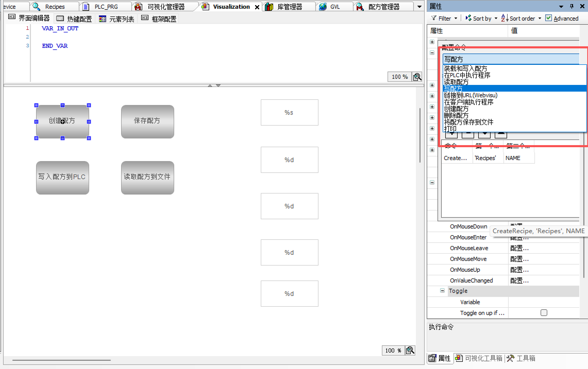Screen dimensions: 588x369
Task: Select the %s text field on the canvas
Action: tap(289, 112)
